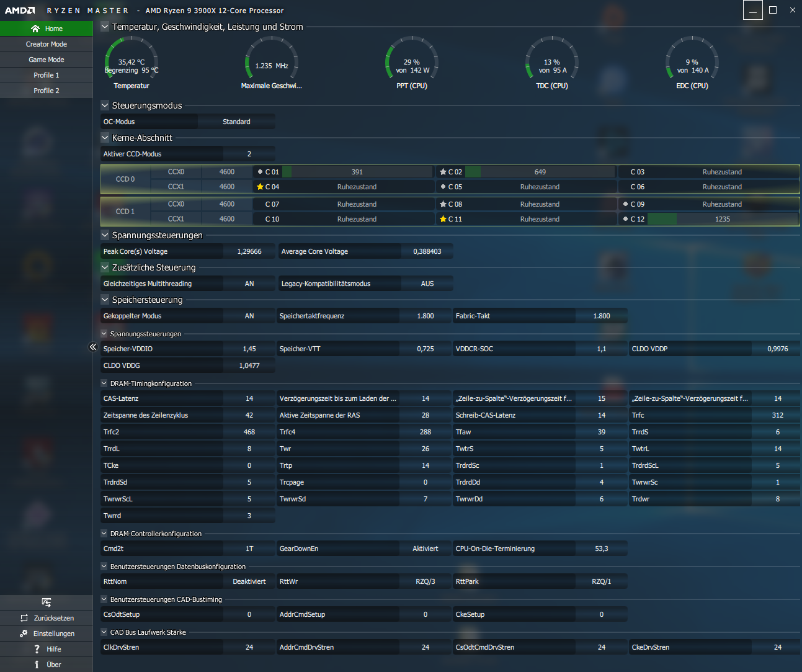Click Aktiver CCD-Modus value 2
The width and height of the screenshot is (802, 672).
click(249, 154)
